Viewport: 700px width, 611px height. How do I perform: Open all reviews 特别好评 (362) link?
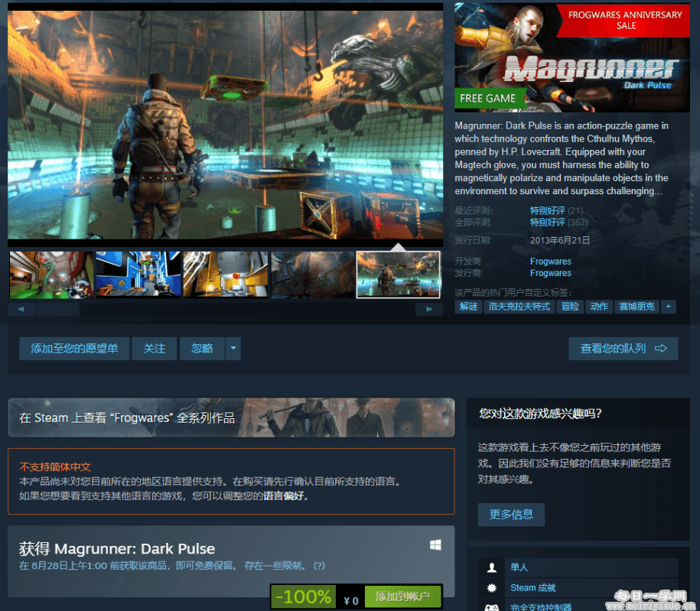pyautogui.click(x=558, y=223)
